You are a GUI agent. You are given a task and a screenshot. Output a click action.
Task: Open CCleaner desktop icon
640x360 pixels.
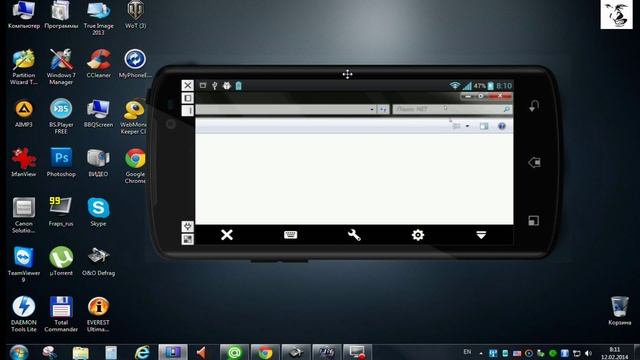pos(98,63)
